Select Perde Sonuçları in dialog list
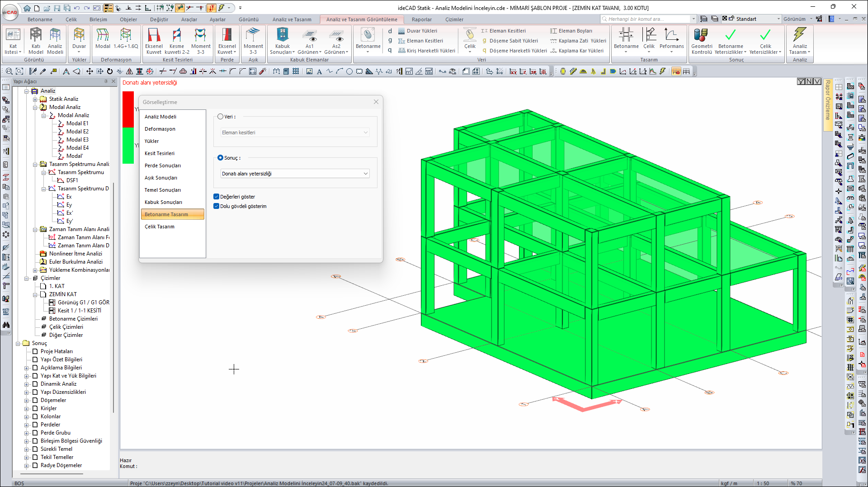The height and width of the screenshot is (487, 868). click(x=163, y=165)
